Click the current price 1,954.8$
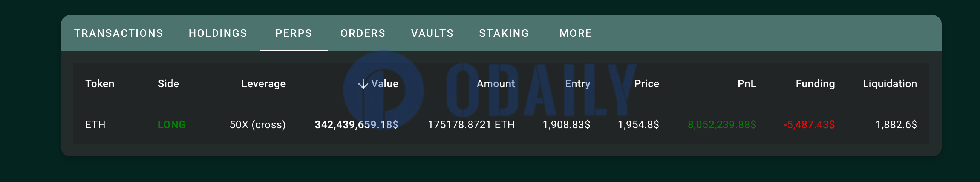The image size is (980, 182). (x=638, y=125)
